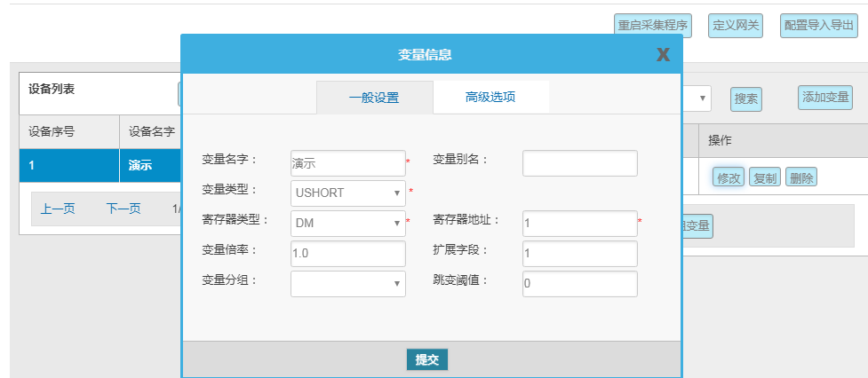The image size is (868, 378).
Task: Edit the 变量倍率 field
Action: (x=348, y=253)
